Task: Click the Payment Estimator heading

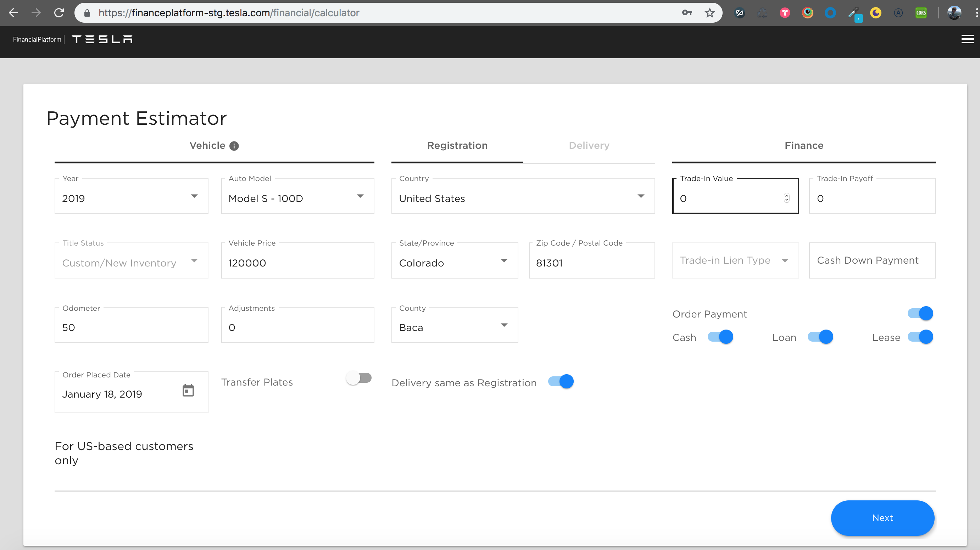Action: [137, 118]
